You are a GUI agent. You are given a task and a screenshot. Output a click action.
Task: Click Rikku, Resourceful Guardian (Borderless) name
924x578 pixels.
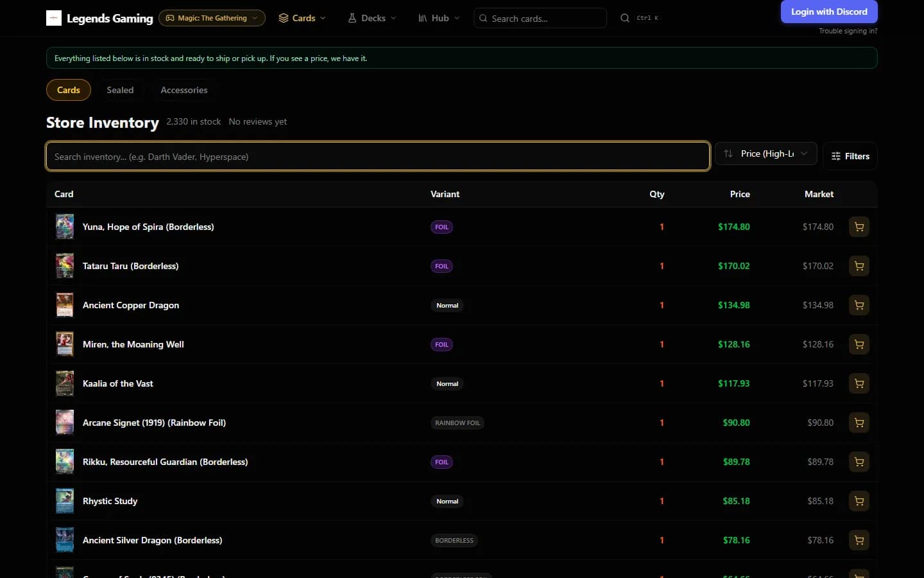165,462
